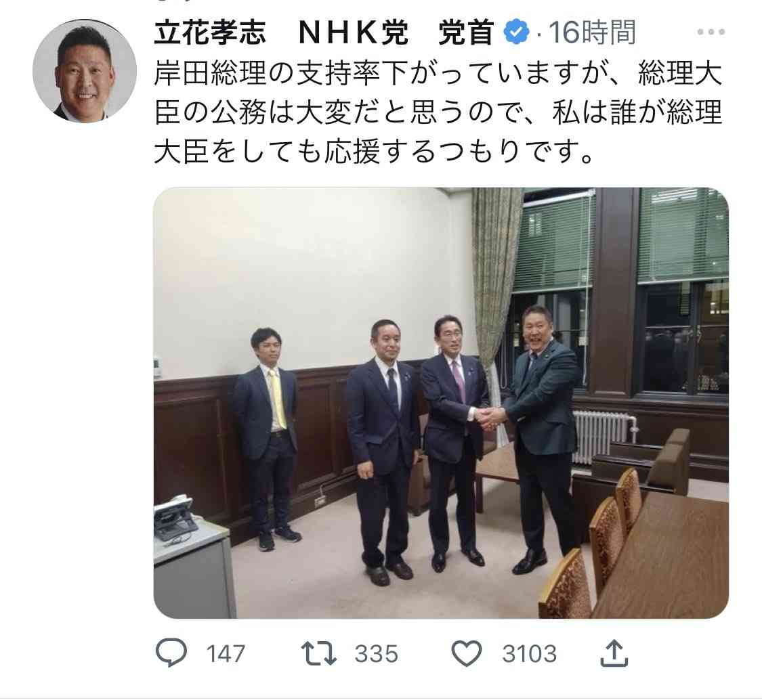Click the 16時間 timestamp
This screenshot has height=700, width=762.
coord(591,32)
